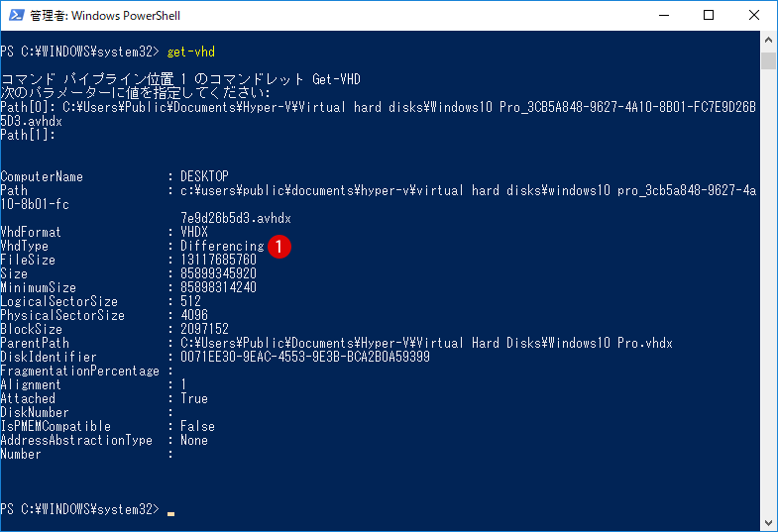Click the DiskIdentifier GUID value
The image size is (778, 532).
(305, 357)
